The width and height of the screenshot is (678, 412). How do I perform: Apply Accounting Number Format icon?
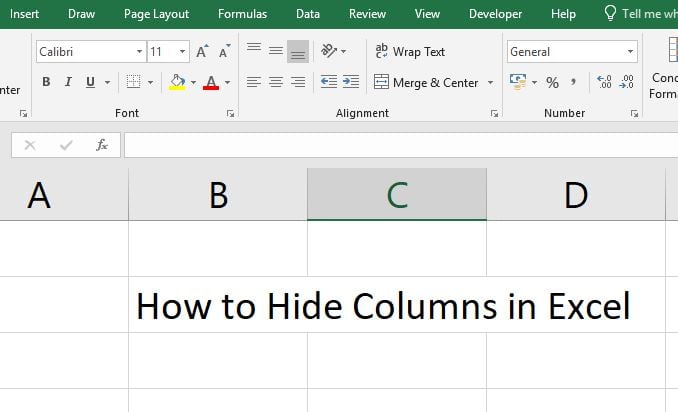coord(518,82)
